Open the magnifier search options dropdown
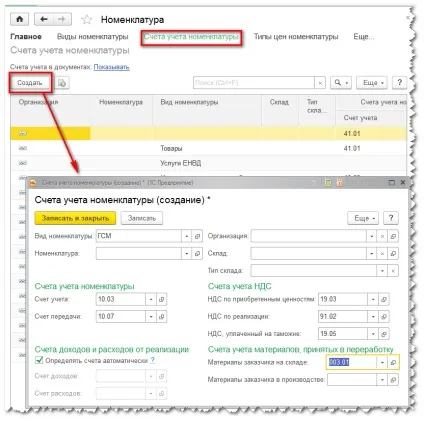424x421 pixels. pos(341,83)
